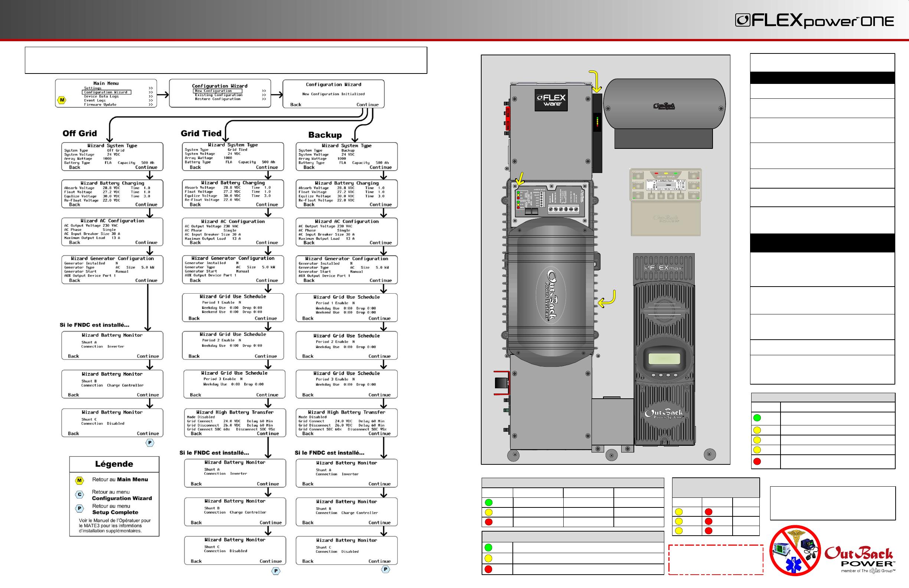Click P hexagon below Grid Tied column
The height and width of the screenshot is (588, 909).
tap(276, 571)
